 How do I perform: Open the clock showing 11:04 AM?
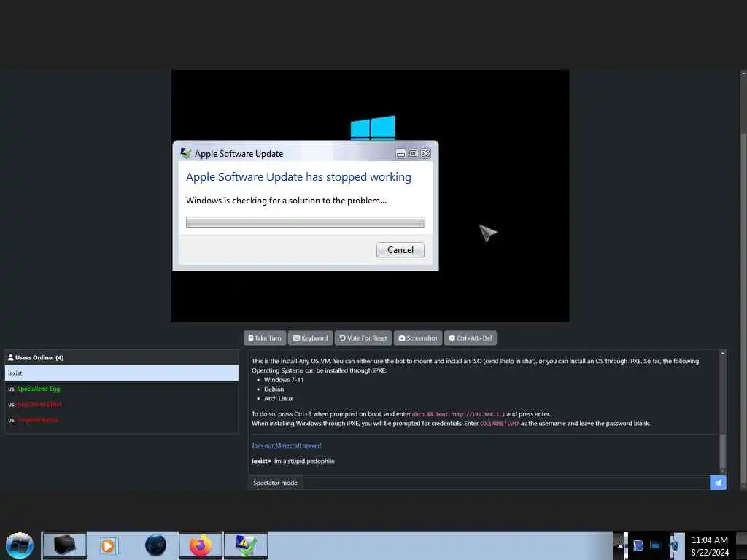709,545
